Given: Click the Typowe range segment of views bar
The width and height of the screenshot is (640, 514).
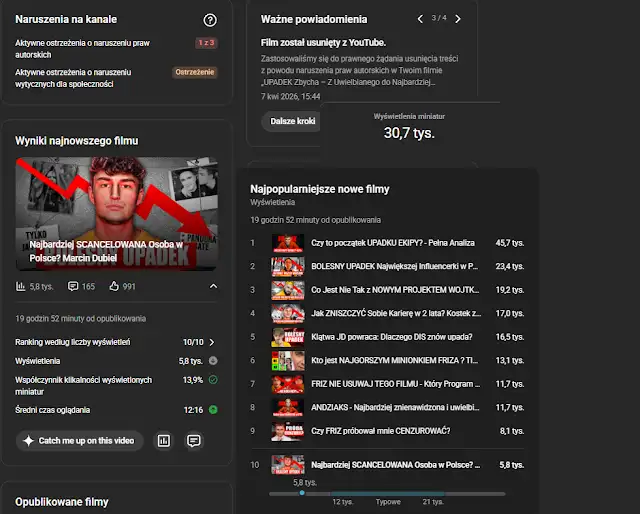Looking at the screenshot, I should (388, 494).
